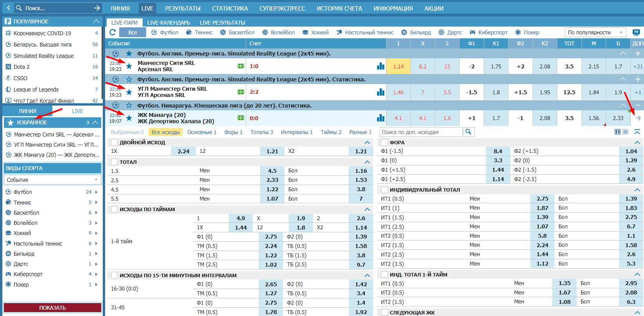Screen dimensions: 644x316
Task: Open statistics chart for ЖК Манагуа (20) match
Action: (x=381, y=118)
